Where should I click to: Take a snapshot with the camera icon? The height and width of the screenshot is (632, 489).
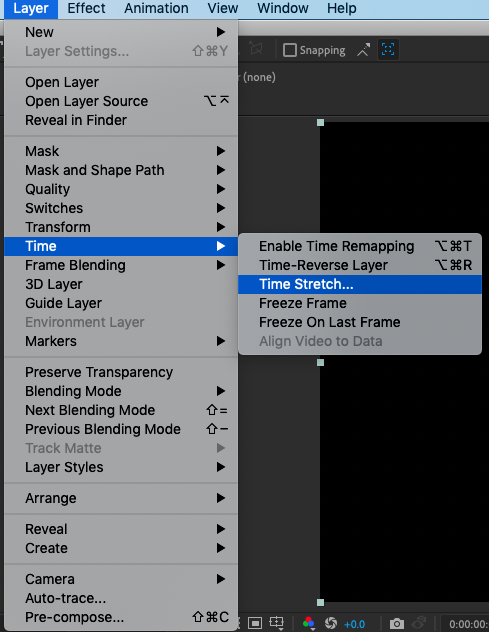pyautogui.click(x=397, y=624)
